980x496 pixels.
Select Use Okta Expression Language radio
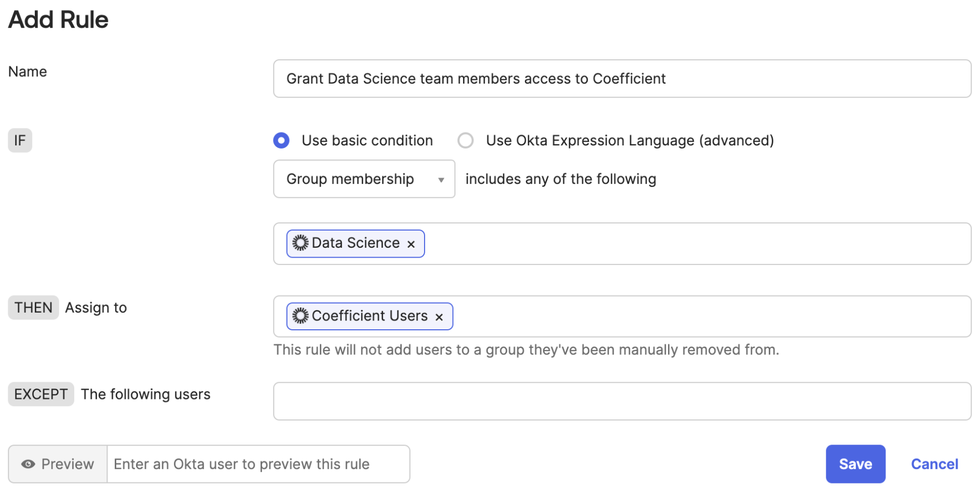tap(466, 141)
